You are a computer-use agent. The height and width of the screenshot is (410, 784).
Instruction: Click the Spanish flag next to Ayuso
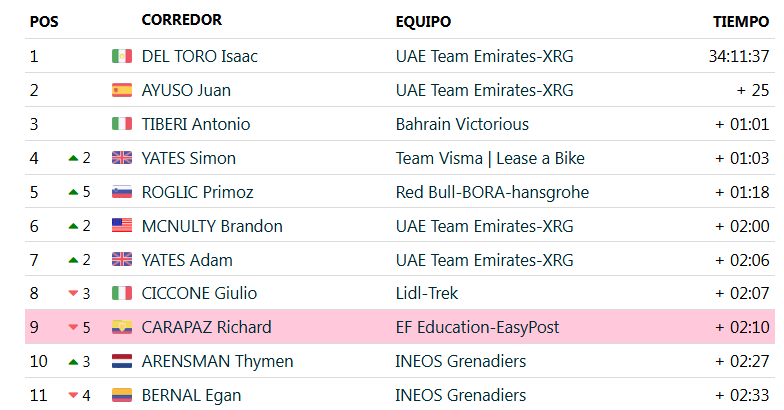point(122,90)
